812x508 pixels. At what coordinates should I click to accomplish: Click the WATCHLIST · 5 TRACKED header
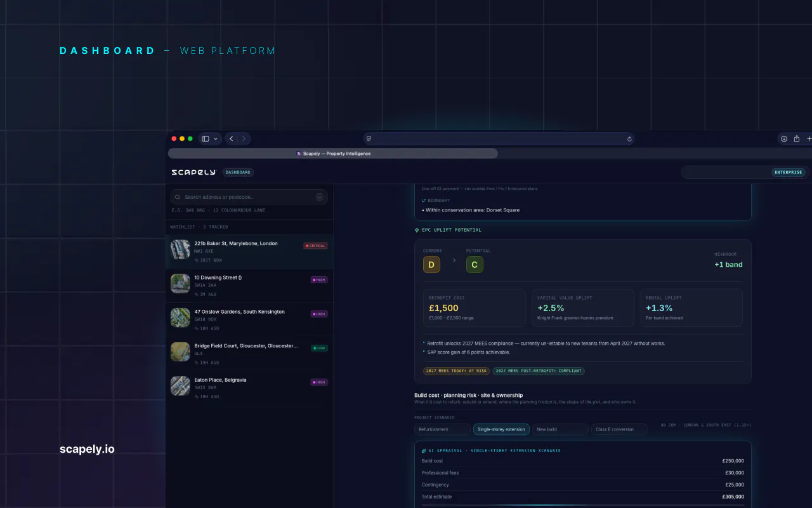(199, 227)
